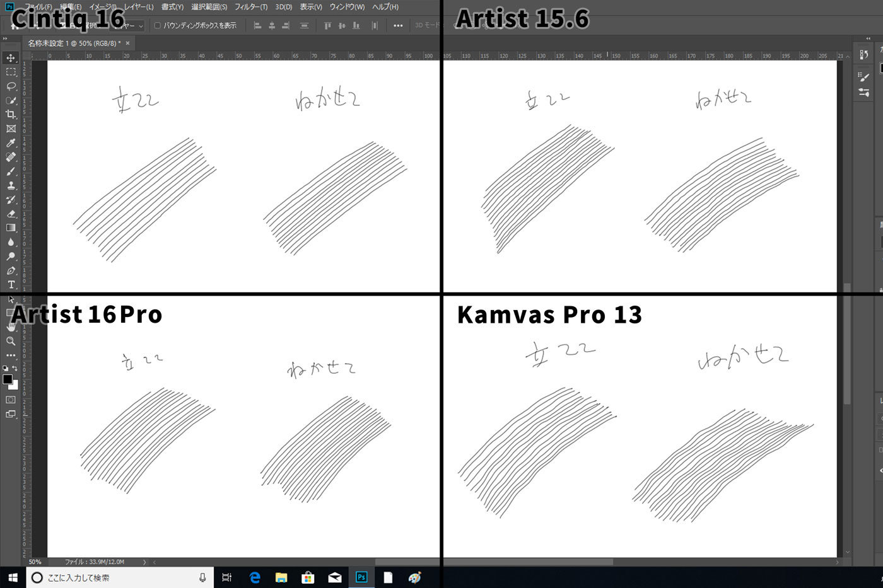Open the History panel icon
The image size is (883, 588).
[864, 55]
